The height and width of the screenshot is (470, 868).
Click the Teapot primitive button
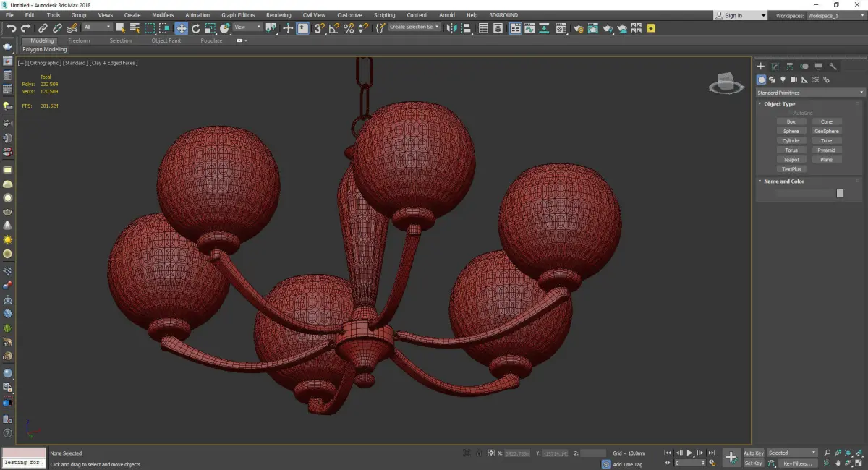point(791,160)
